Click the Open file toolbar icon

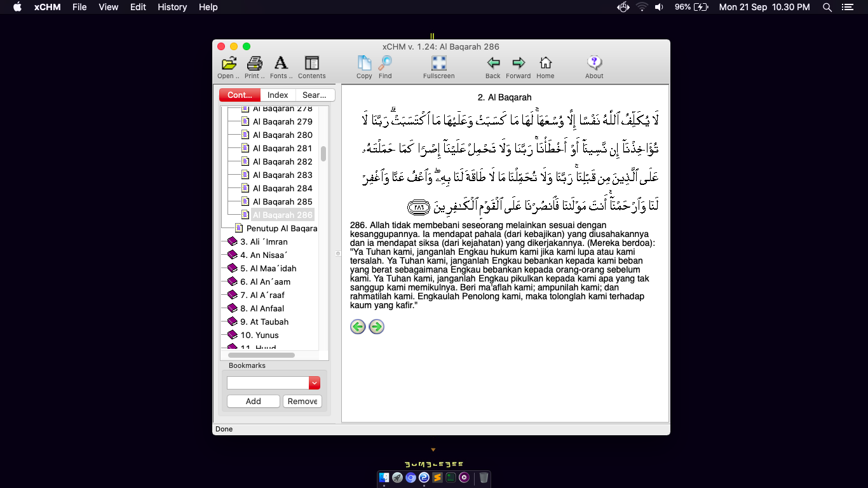[x=229, y=63]
